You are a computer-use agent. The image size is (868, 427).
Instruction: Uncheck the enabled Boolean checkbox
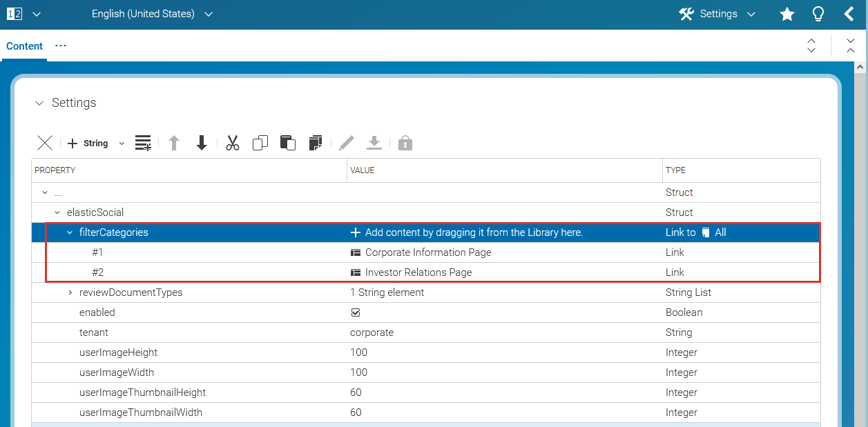355,312
